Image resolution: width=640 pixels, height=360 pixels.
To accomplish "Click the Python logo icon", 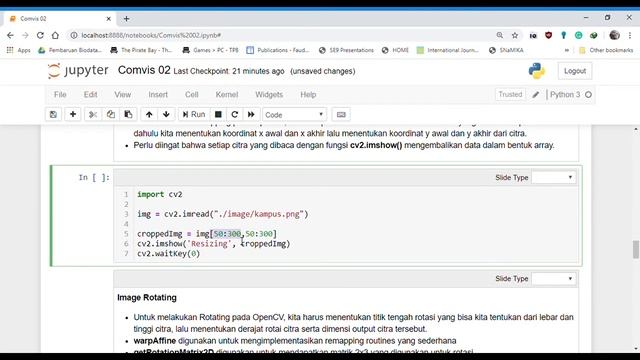I will pyautogui.click(x=537, y=71).
